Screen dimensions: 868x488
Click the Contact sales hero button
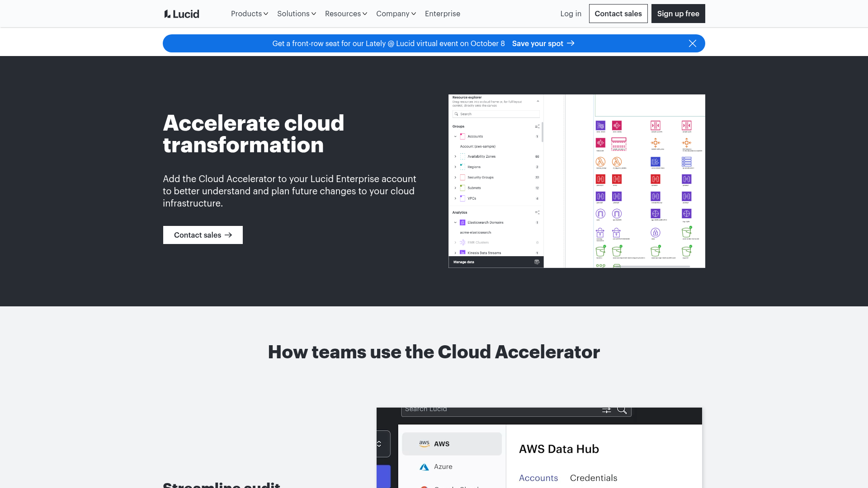coord(203,235)
